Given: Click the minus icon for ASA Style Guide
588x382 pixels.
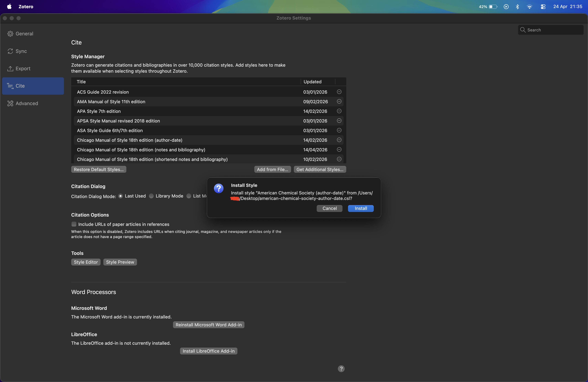Looking at the screenshot, I should 339,130.
